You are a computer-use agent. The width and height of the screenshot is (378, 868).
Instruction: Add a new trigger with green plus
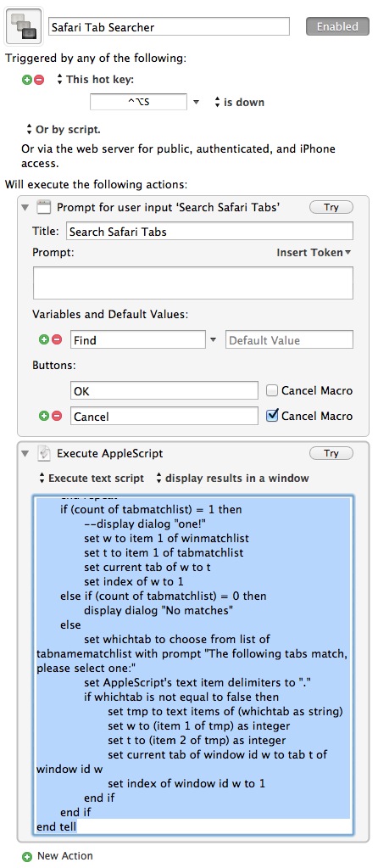(x=27, y=80)
